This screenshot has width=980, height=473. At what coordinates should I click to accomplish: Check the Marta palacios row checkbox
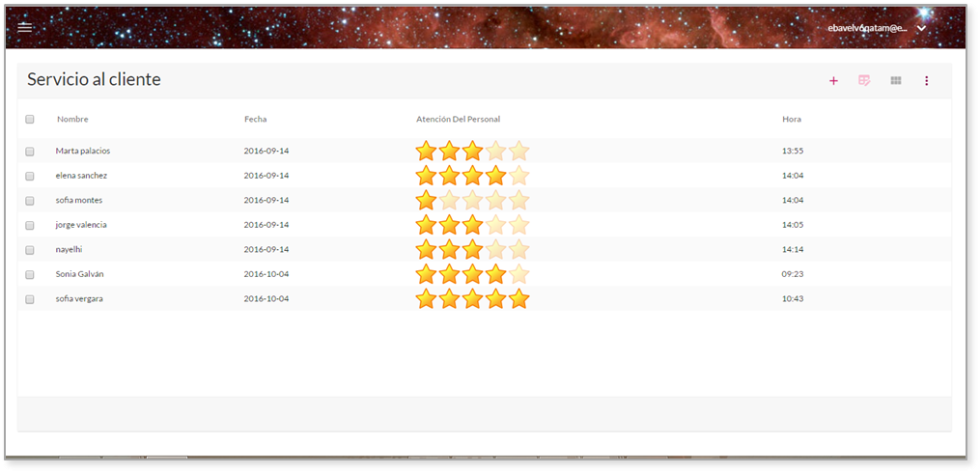point(29,152)
